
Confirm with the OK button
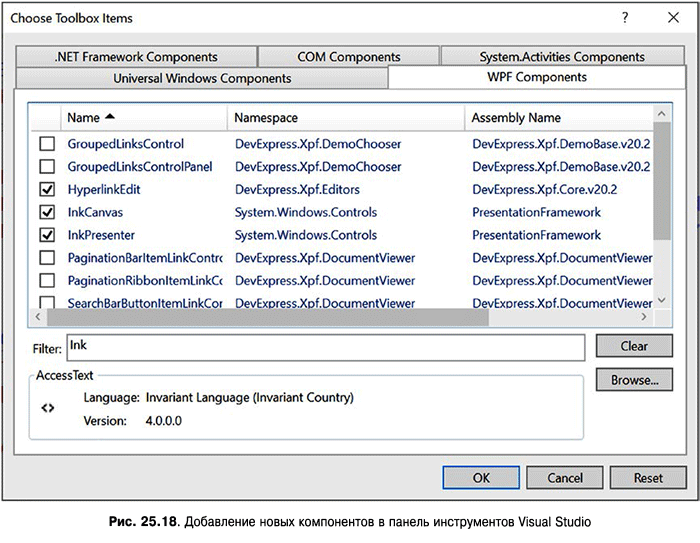click(x=481, y=478)
